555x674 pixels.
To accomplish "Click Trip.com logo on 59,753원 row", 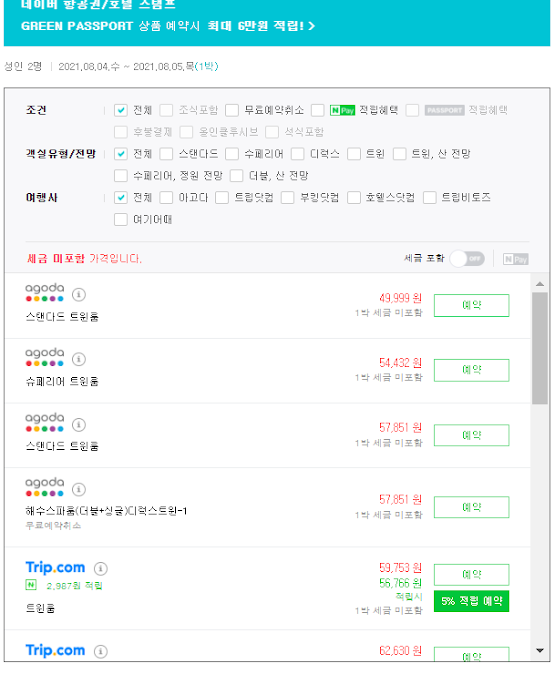I will click(55, 567).
